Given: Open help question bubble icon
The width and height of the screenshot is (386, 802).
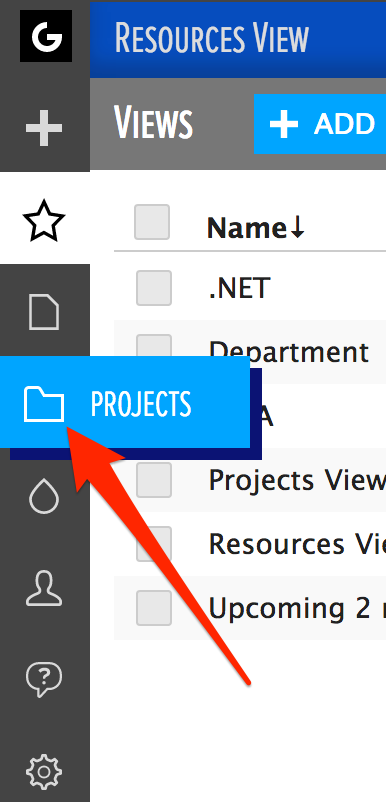Looking at the screenshot, I should (x=44, y=680).
